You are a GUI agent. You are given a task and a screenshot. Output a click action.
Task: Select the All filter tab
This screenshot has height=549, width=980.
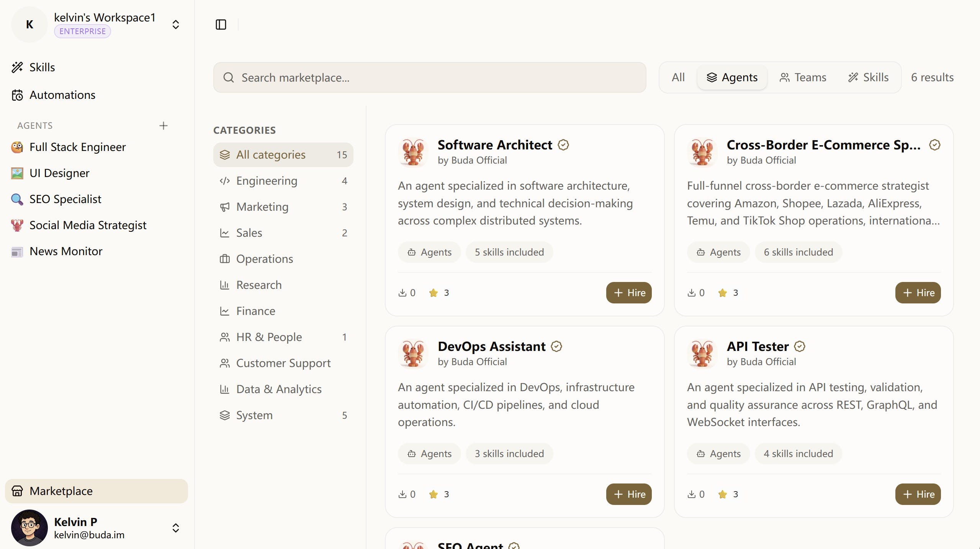point(678,77)
